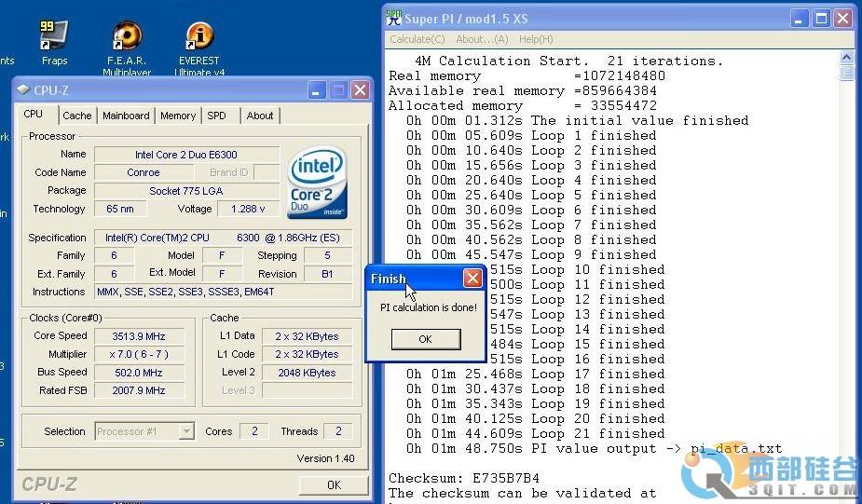The image size is (862, 504).
Task: Click the Cores count field
Action: (x=254, y=431)
